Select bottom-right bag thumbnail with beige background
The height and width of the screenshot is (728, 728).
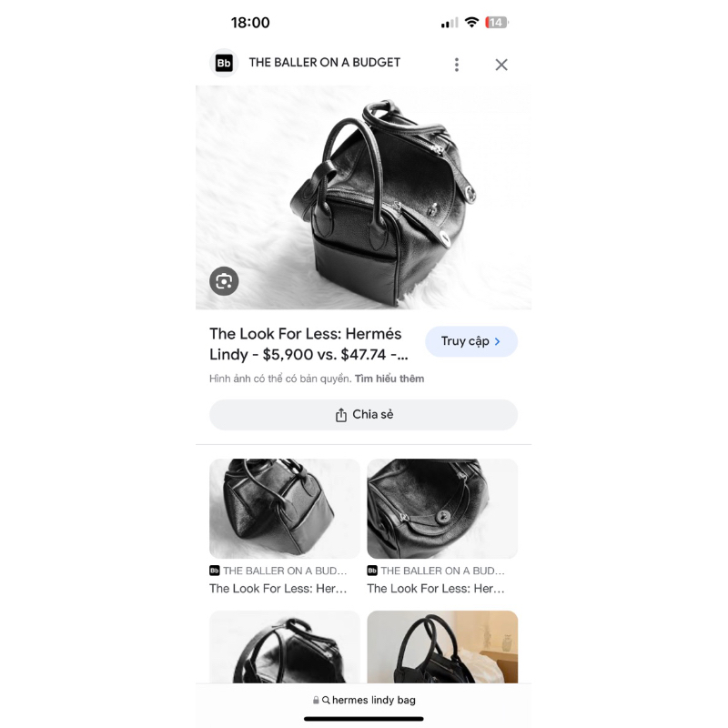442,647
